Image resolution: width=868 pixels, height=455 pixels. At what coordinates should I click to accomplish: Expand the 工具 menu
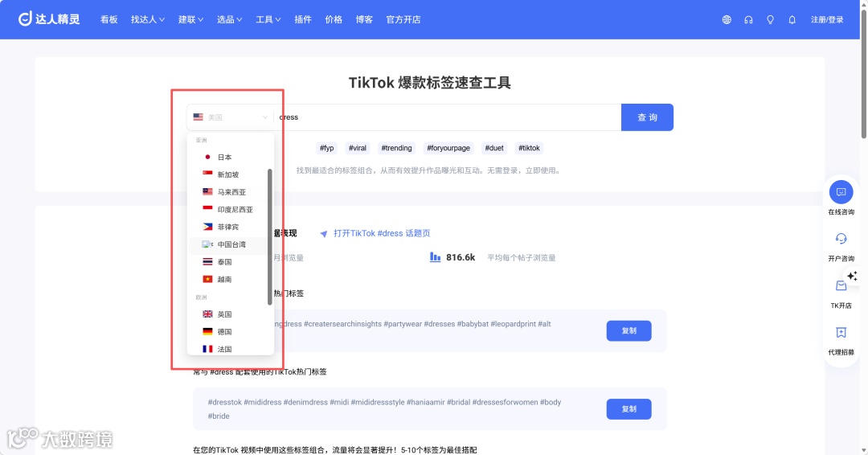click(x=268, y=19)
